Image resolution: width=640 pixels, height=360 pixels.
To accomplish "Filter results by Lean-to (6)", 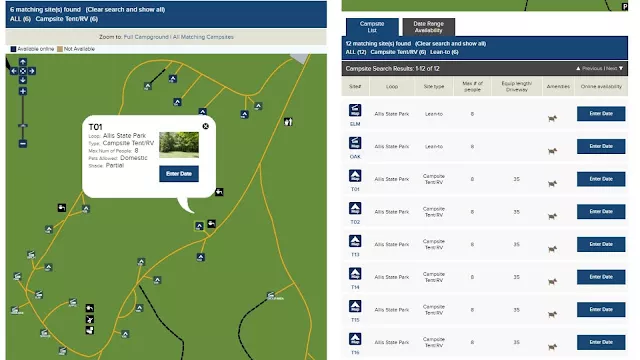I will coord(444,52).
